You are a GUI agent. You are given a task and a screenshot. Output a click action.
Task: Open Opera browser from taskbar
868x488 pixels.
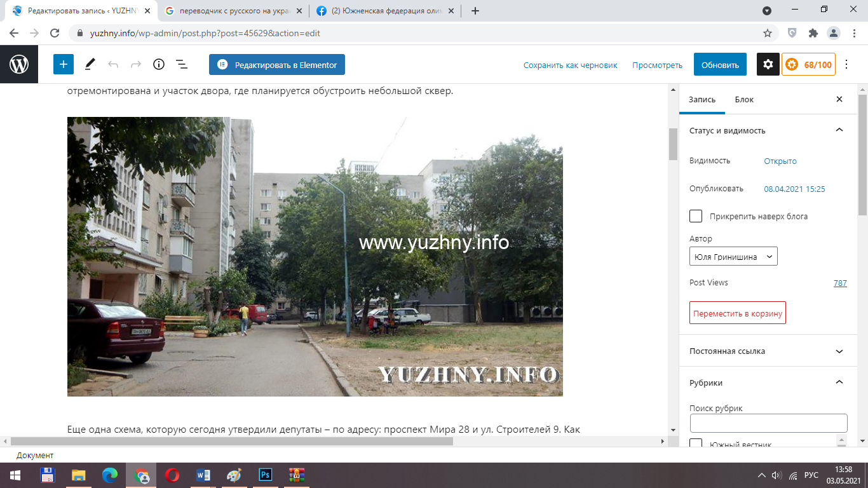pyautogui.click(x=172, y=475)
